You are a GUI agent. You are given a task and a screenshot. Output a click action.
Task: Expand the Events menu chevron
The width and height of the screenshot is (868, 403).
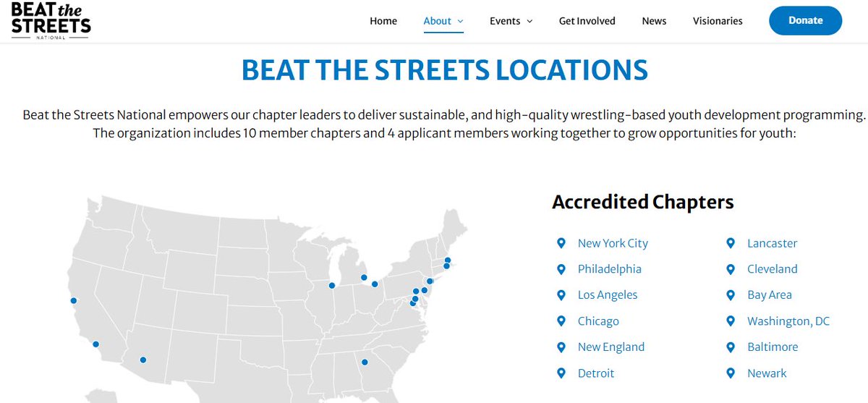coord(529,22)
